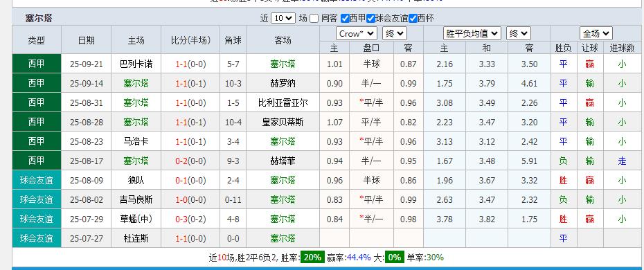Click the 比分(半场) column header
This screenshot has height=270, width=644.
[x=190, y=39]
